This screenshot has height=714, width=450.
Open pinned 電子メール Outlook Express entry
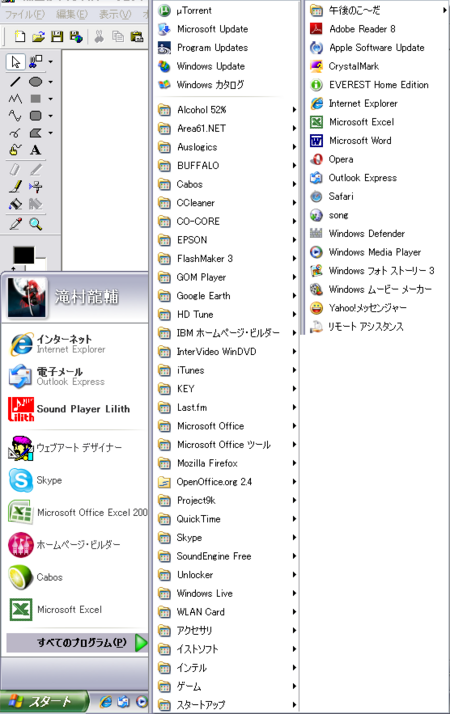click(75, 377)
